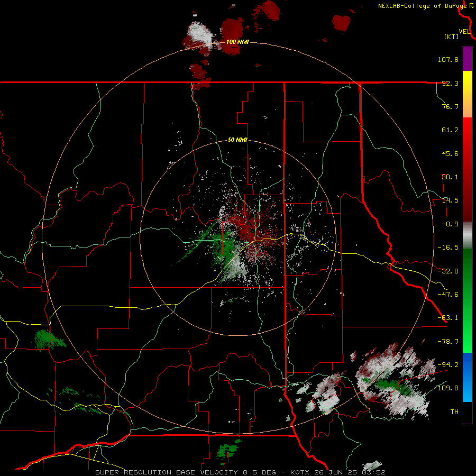Click the KOTX radar site identifier

point(300,472)
